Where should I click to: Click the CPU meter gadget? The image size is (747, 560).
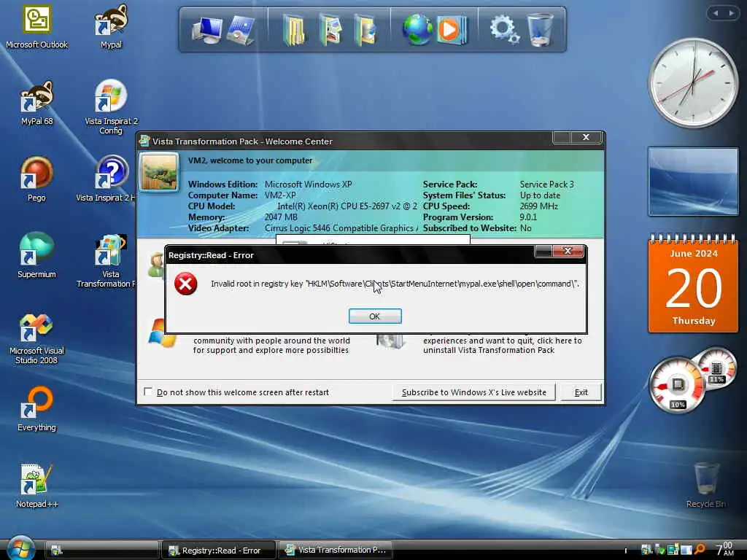[x=677, y=385]
